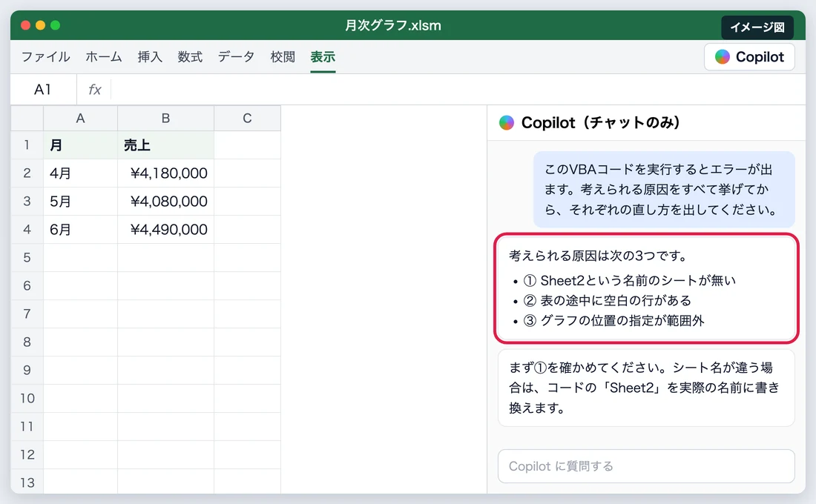Click the イメージ図 badge
This screenshot has width=816, height=504.
[x=757, y=27]
